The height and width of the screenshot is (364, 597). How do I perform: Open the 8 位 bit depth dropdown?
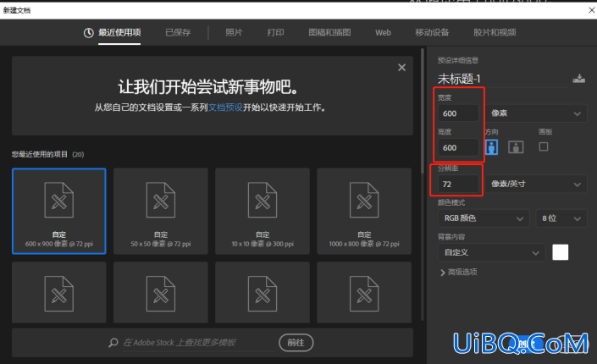point(561,218)
